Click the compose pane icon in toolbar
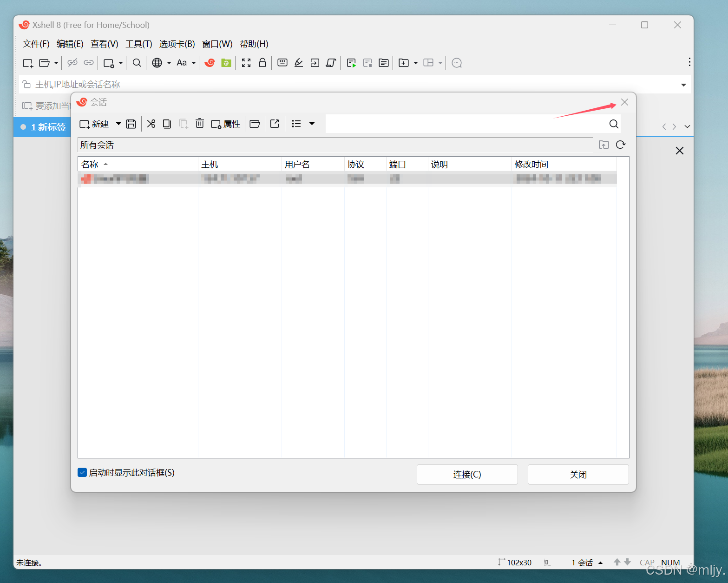This screenshot has width=728, height=583. 384,63
